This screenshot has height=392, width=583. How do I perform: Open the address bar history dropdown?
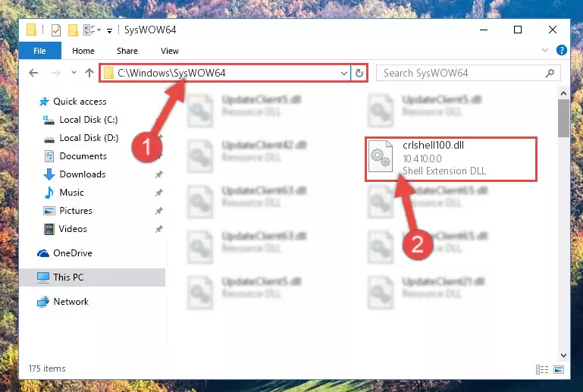pos(344,74)
